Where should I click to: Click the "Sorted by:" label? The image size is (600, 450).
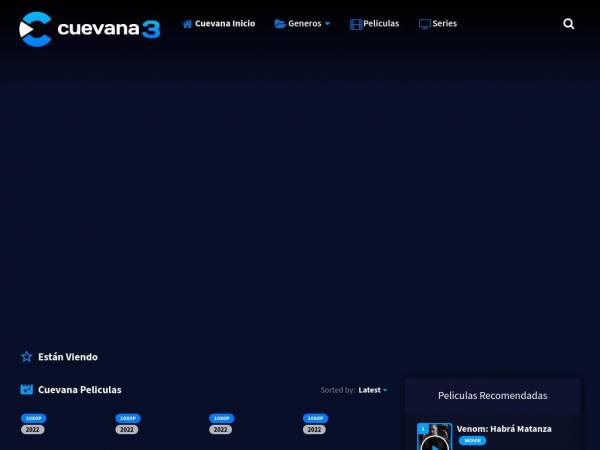click(x=338, y=390)
